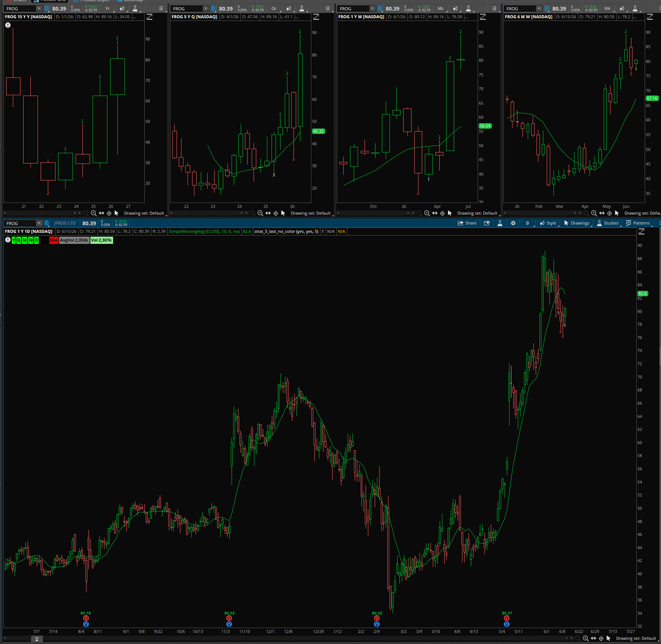661x644 pixels.
Task: Click the green 45.32 price bubble on quarterly chart
Action: tap(318, 131)
